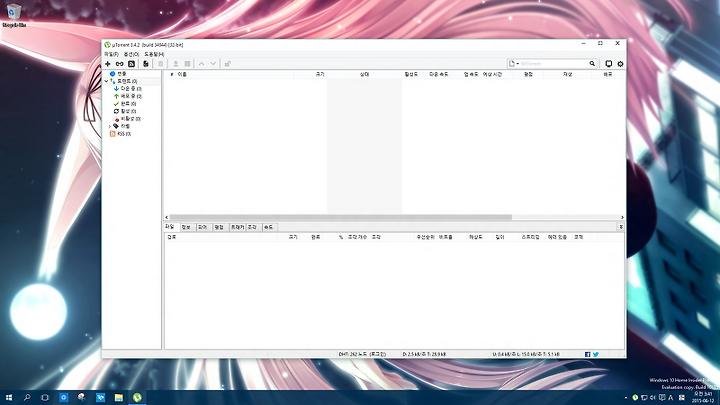The width and height of the screenshot is (720, 405).
Task: Click the Move Down Queue arrow
Action: 213,64
